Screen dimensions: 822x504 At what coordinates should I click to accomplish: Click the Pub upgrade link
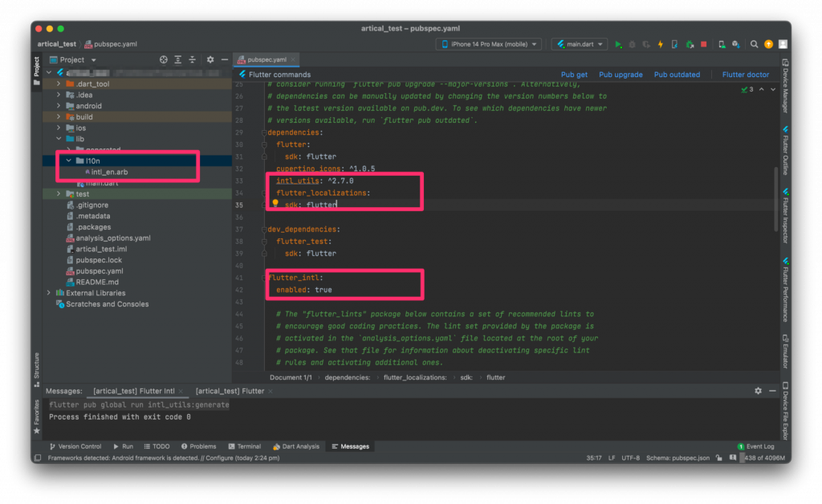(x=621, y=75)
